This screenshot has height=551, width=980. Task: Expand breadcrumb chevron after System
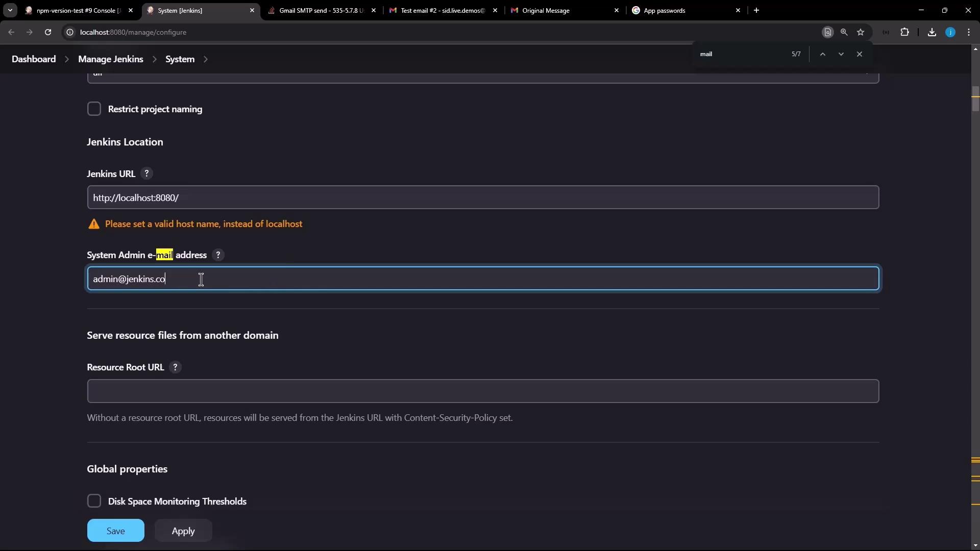(x=206, y=59)
